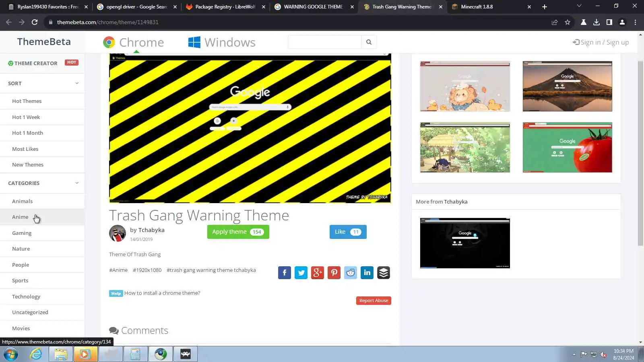Share the theme on Facebook

point(284,273)
